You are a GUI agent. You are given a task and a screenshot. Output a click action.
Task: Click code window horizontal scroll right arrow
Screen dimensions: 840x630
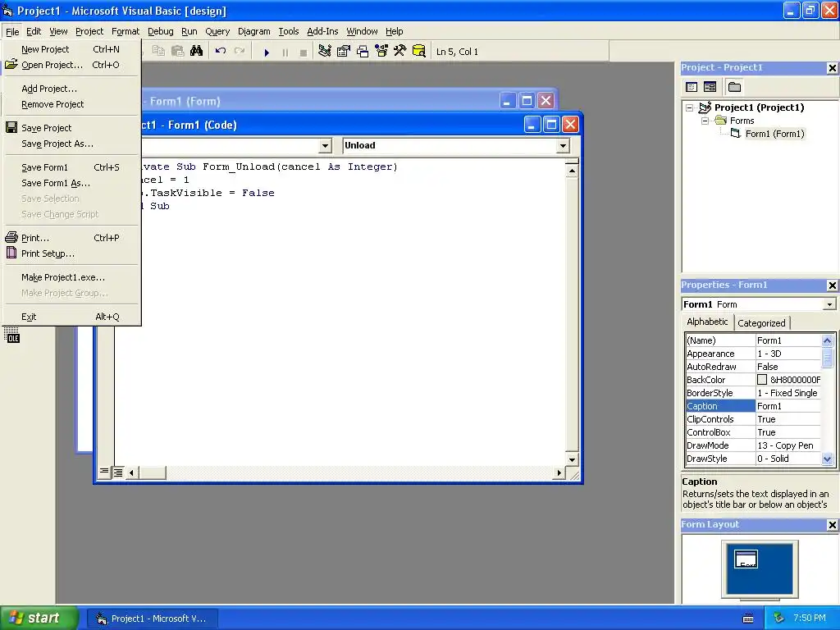pyautogui.click(x=559, y=472)
